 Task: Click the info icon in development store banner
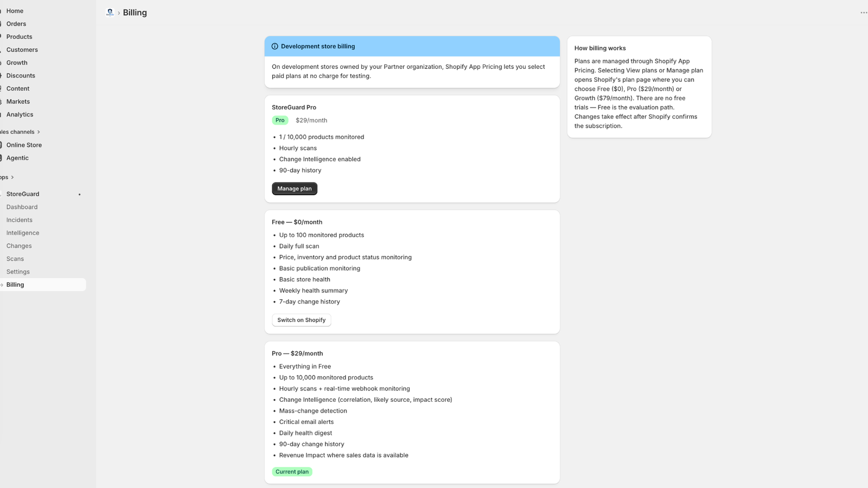click(x=275, y=47)
